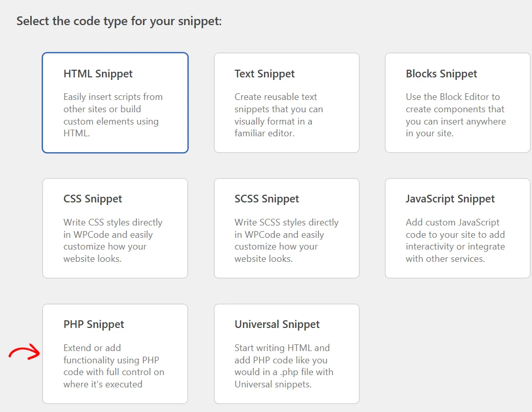The height and width of the screenshot is (412, 532).
Task: Pick the Blocks Snippet card
Action: (458, 102)
